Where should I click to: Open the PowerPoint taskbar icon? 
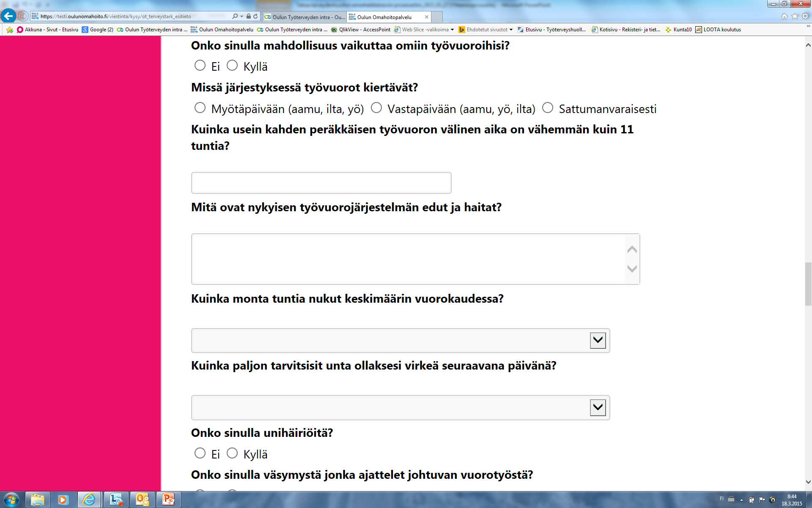click(x=168, y=500)
